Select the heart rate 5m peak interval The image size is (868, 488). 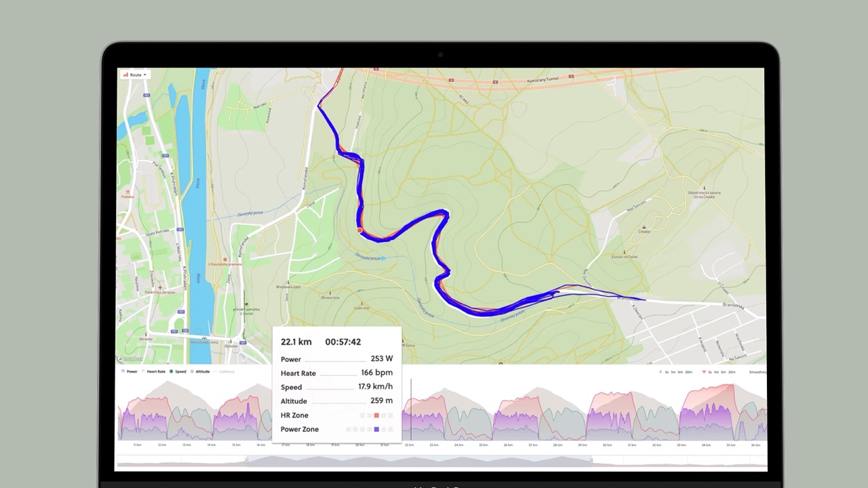pyautogui.click(x=723, y=372)
